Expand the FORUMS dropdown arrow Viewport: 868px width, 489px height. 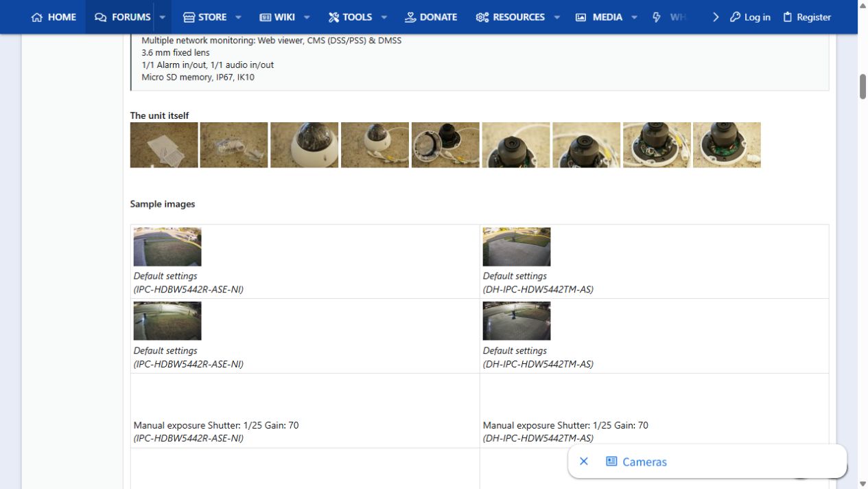[x=163, y=17]
